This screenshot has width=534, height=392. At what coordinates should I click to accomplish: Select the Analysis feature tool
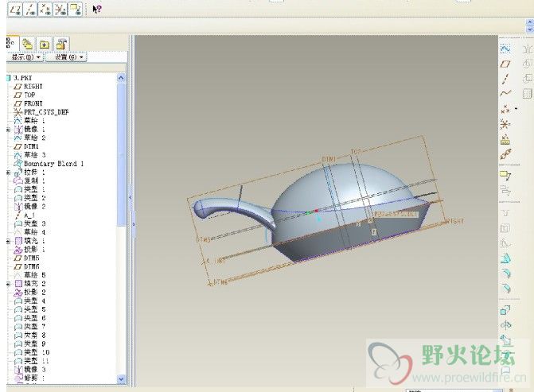click(505, 139)
